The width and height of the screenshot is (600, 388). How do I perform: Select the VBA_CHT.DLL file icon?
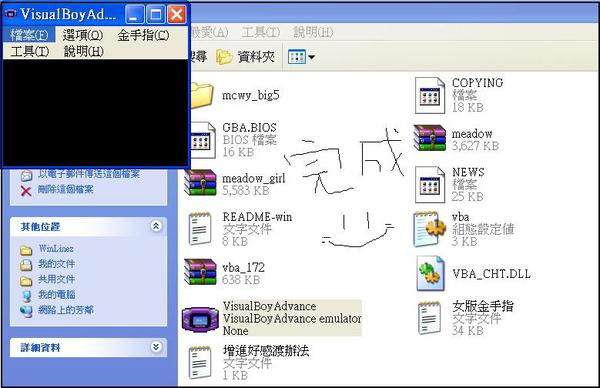point(430,274)
